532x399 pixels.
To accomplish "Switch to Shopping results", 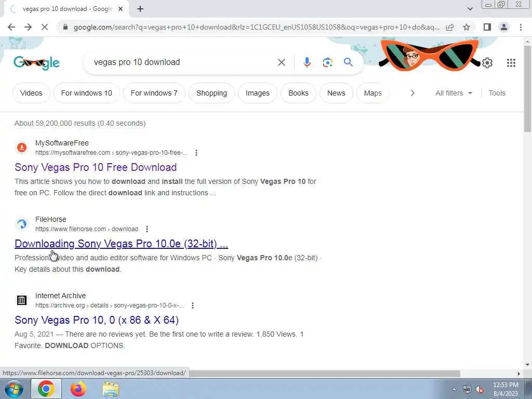I will point(212,93).
